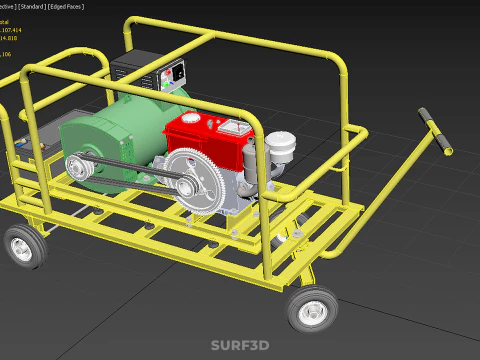
Task: Select the control panel box with switches
Action: point(173,76)
